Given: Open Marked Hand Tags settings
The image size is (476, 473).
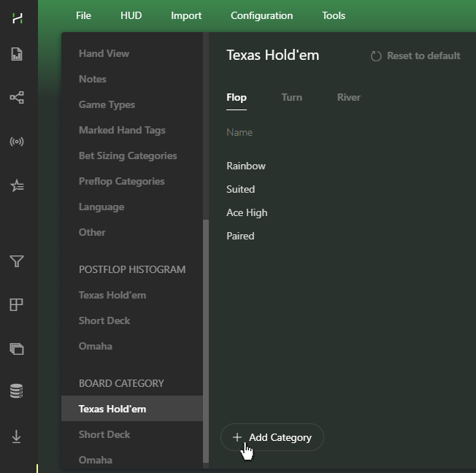Looking at the screenshot, I should coord(122,130).
